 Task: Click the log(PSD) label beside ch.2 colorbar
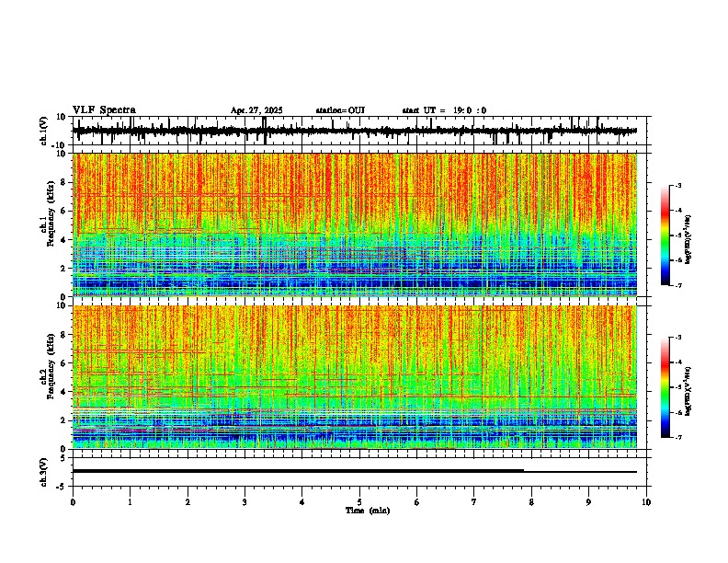pyautogui.click(x=688, y=392)
